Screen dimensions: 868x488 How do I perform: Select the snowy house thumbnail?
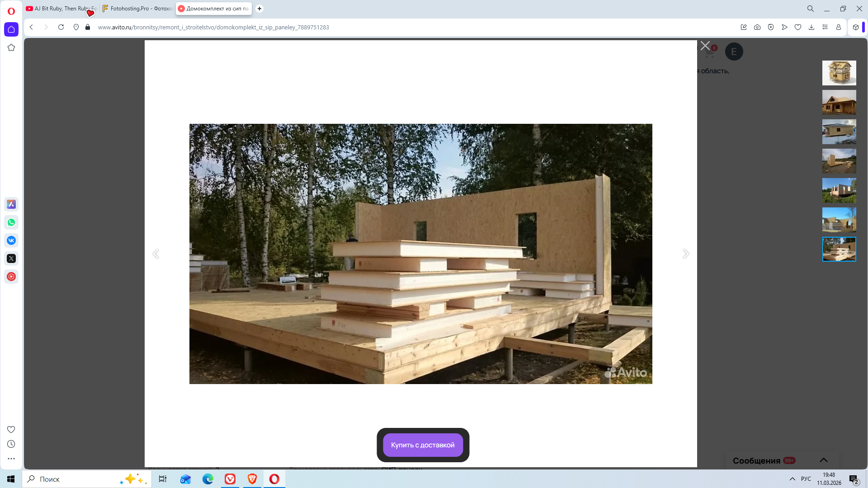[839, 131]
